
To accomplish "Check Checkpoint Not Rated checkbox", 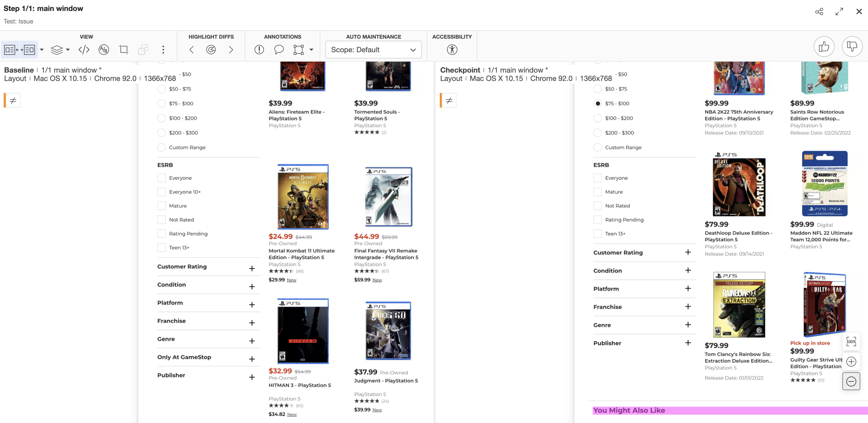I will tap(598, 206).
